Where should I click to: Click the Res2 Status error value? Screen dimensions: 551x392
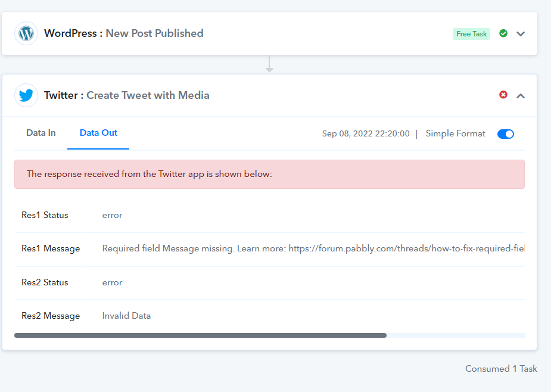pyautogui.click(x=112, y=282)
